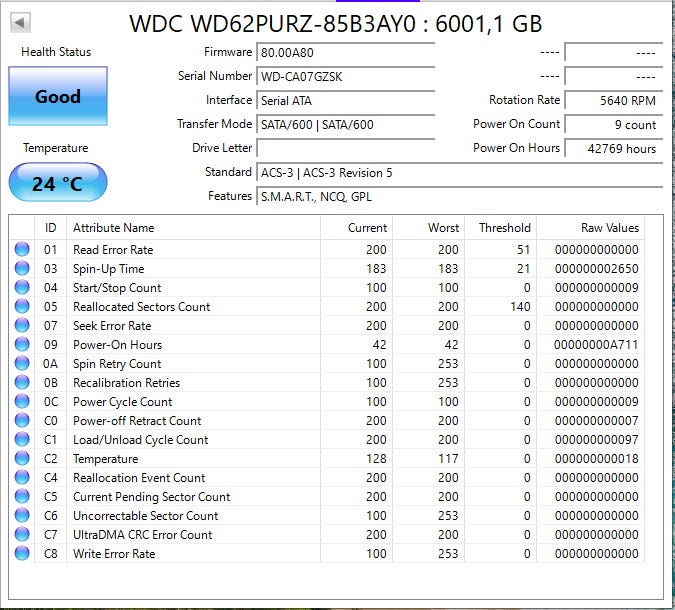Click raw value 000000002650
The image size is (675, 610).
click(596, 269)
